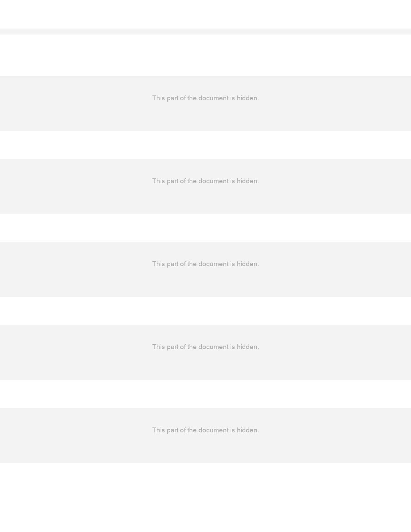Click white gap between first and second hidden blocks
The height and width of the screenshot is (532, 411).
tap(205, 145)
